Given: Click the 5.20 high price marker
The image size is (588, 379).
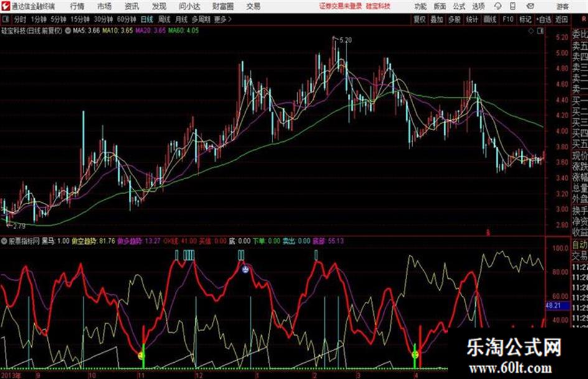Looking at the screenshot, I should 345,40.
